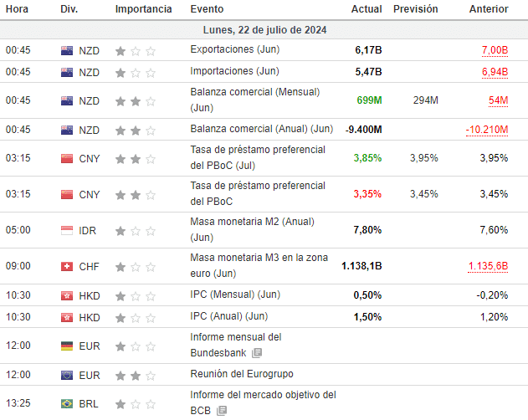The width and height of the screenshot is (528, 420).
Task: Click China flag in the 3,85% row
Action: tap(67, 158)
